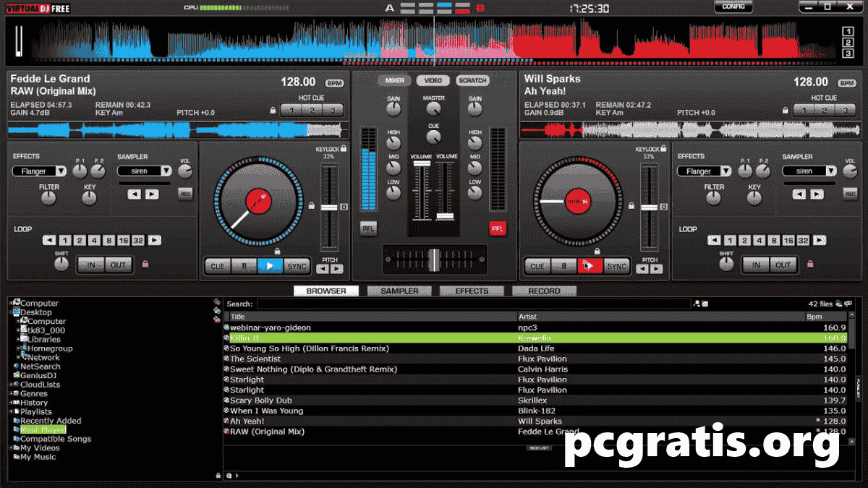Pause the left deck with the II button
The height and width of the screenshot is (488, 868).
pyautogui.click(x=244, y=266)
